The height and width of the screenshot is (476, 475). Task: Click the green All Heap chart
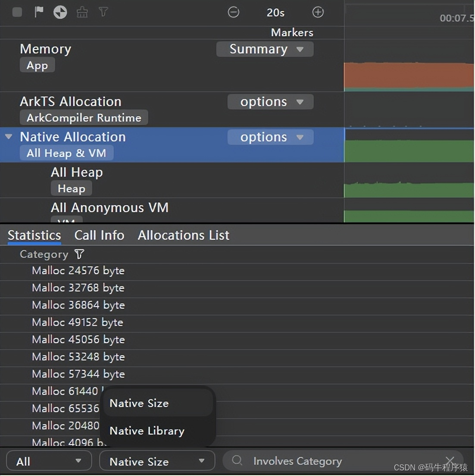tap(409, 190)
